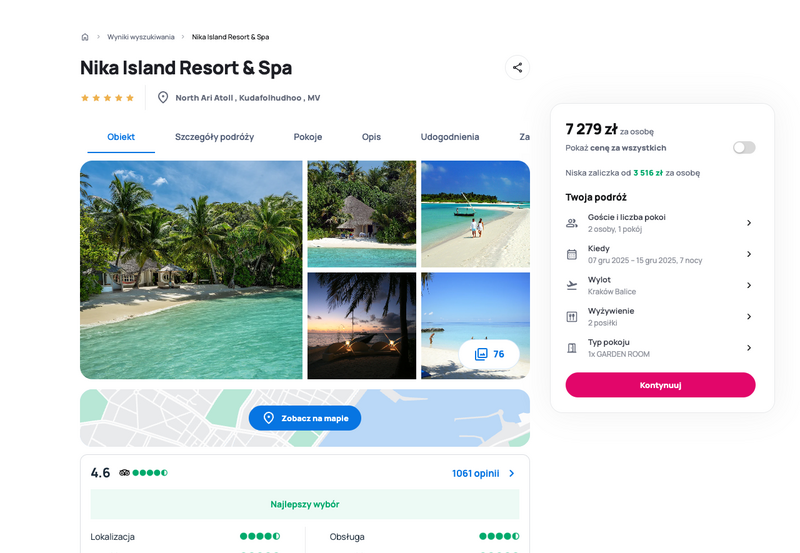Expand the Goście i liczba pokoi chevron
800x553 pixels.
click(749, 223)
